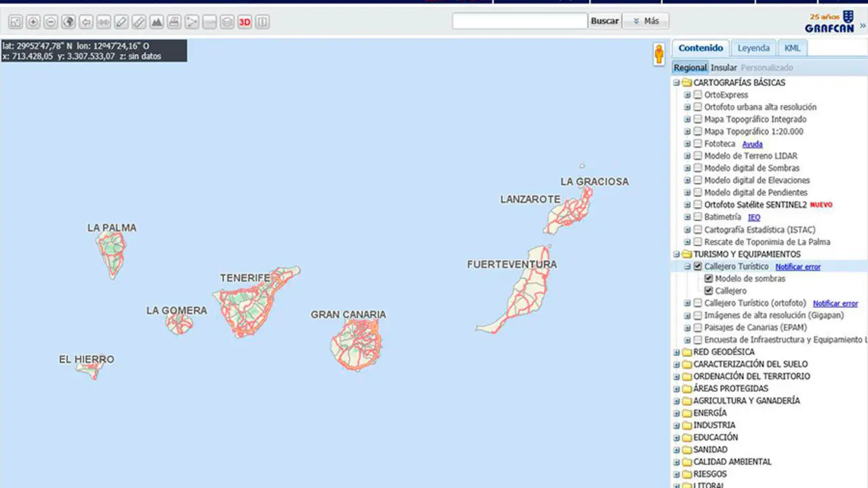Select the Personalizado view tab
Viewport: 868px width, 488px height.
pos(767,68)
